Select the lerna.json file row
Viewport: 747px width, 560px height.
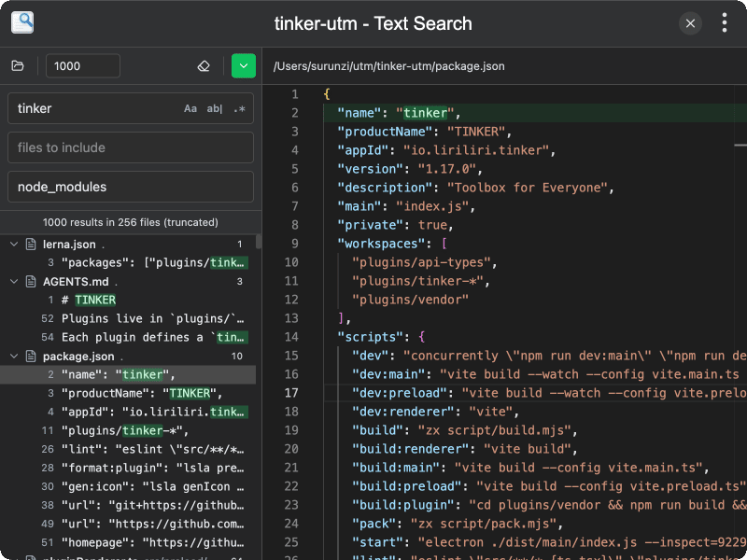(x=128, y=245)
